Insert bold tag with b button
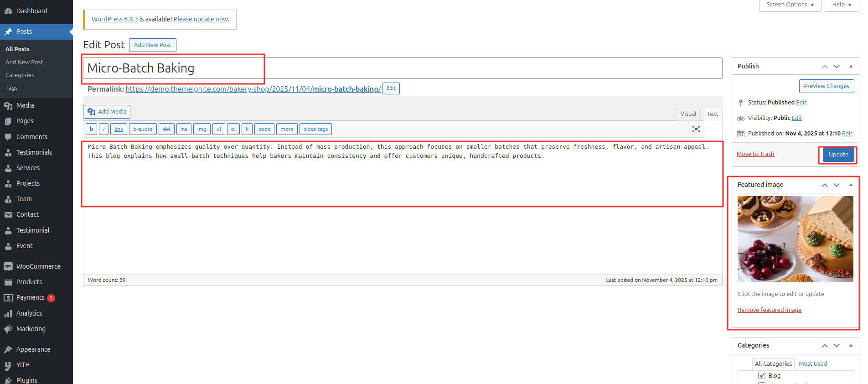 91,129
